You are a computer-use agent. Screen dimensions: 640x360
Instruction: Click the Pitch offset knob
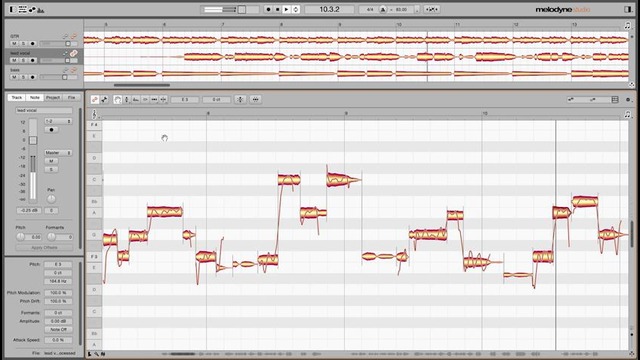[x=20, y=237]
